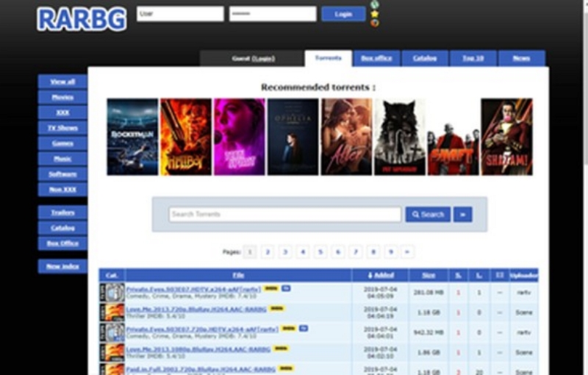Screen dimensions: 588x375
Task: Click the yellow star icon beside Login
Action: point(375,14)
